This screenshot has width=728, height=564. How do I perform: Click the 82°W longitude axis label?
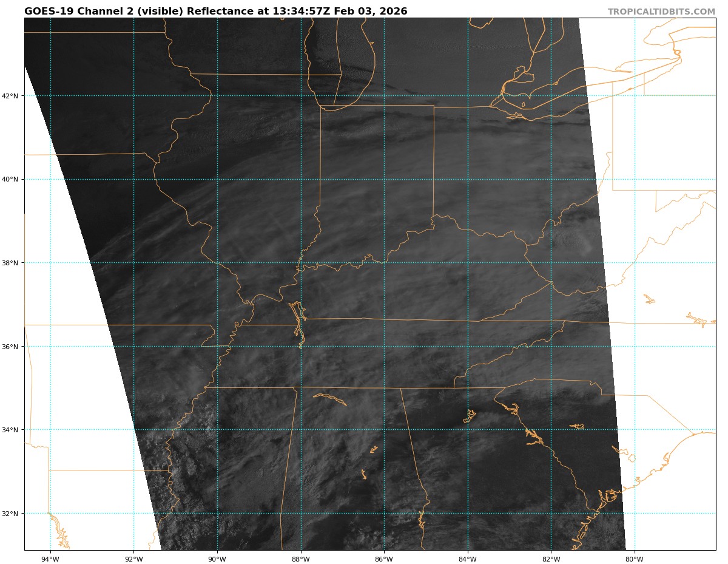pyautogui.click(x=551, y=559)
